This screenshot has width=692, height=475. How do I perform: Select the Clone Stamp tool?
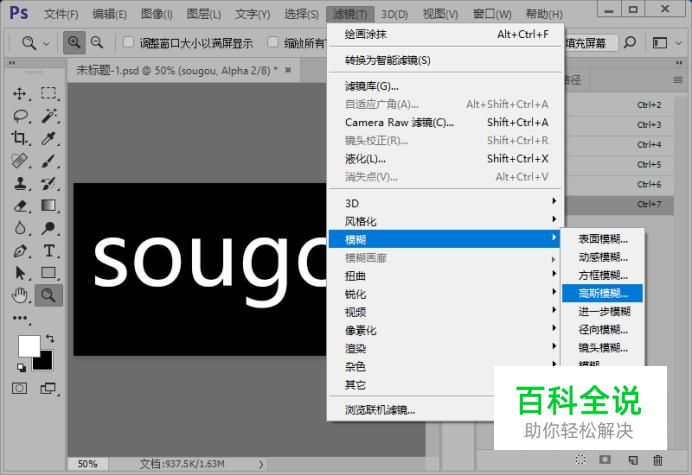tap(19, 183)
